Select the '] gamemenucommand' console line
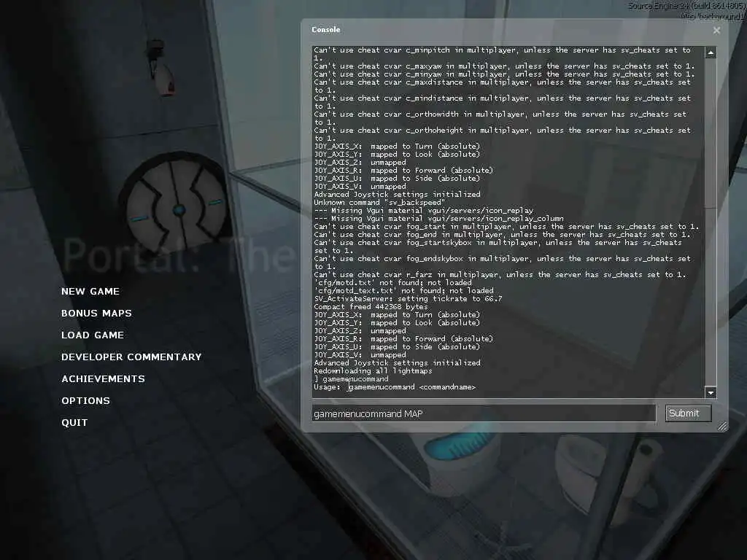The height and width of the screenshot is (560, 747). pos(351,378)
